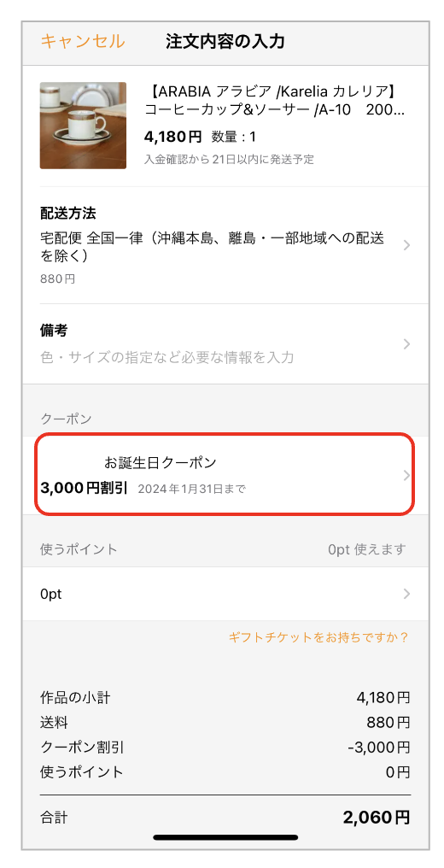Tap the キャンセル button

tap(83, 42)
